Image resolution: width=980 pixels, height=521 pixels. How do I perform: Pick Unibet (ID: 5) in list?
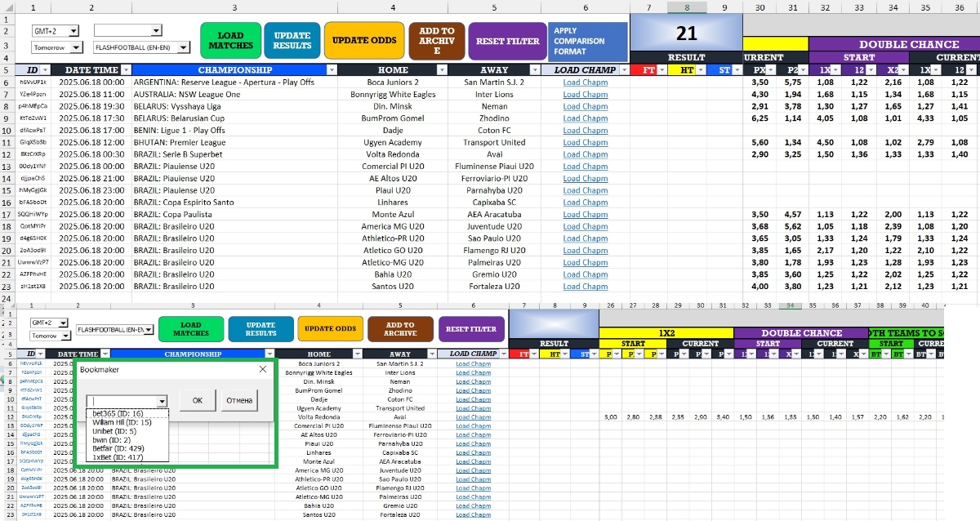click(114, 431)
